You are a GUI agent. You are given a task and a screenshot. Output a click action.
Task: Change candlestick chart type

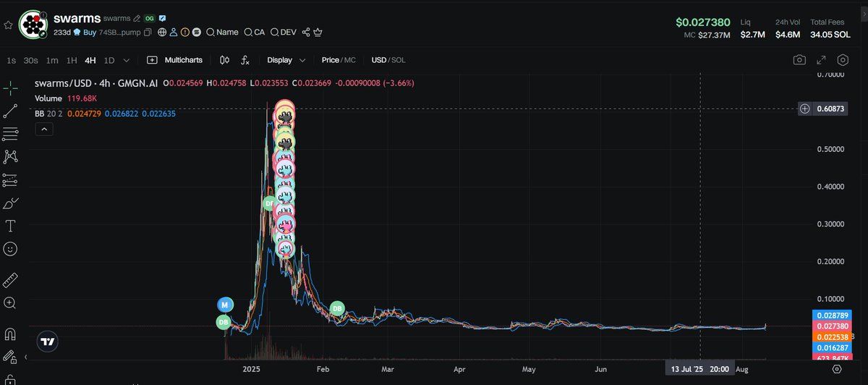coord(224,60)
